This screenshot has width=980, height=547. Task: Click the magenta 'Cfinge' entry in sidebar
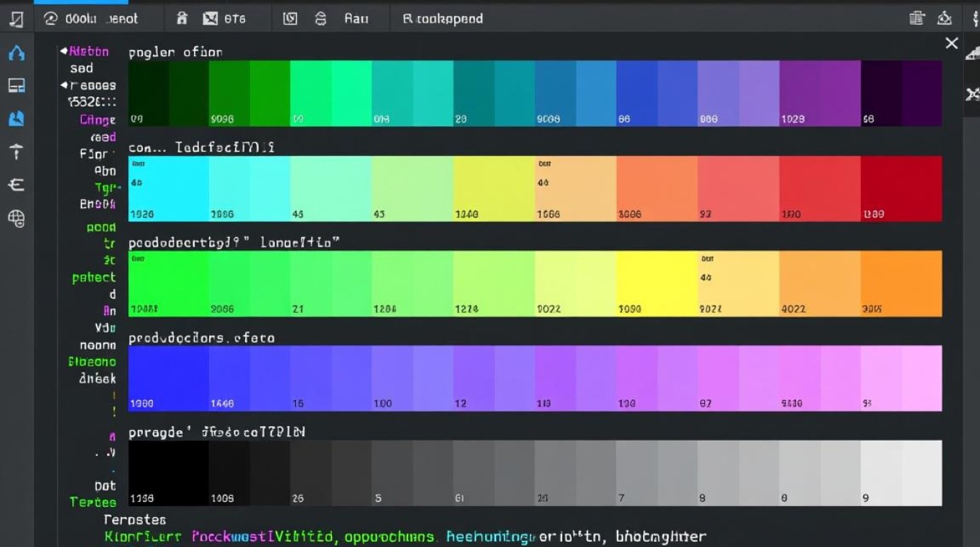98,120
